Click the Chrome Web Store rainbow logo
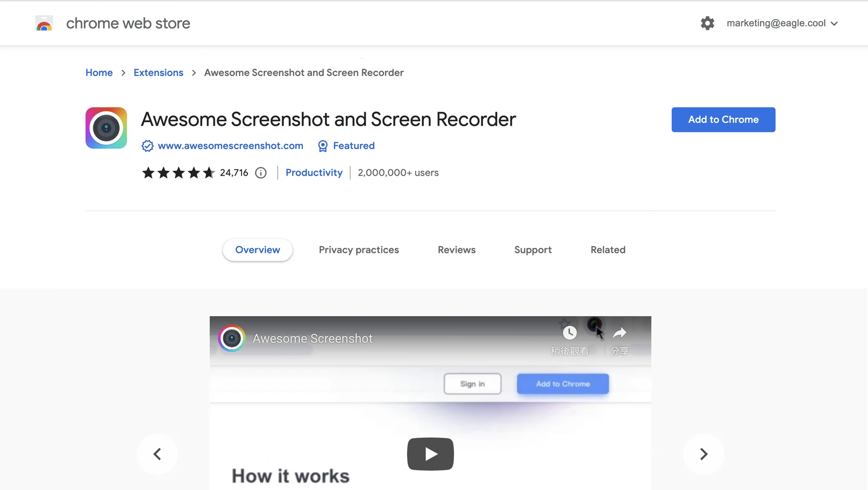 tap(44, 23)
